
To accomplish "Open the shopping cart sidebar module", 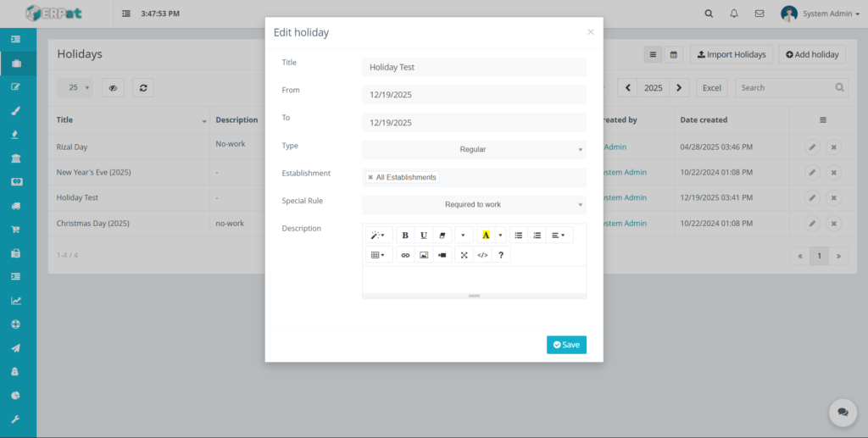I will (x=16, y=230).
